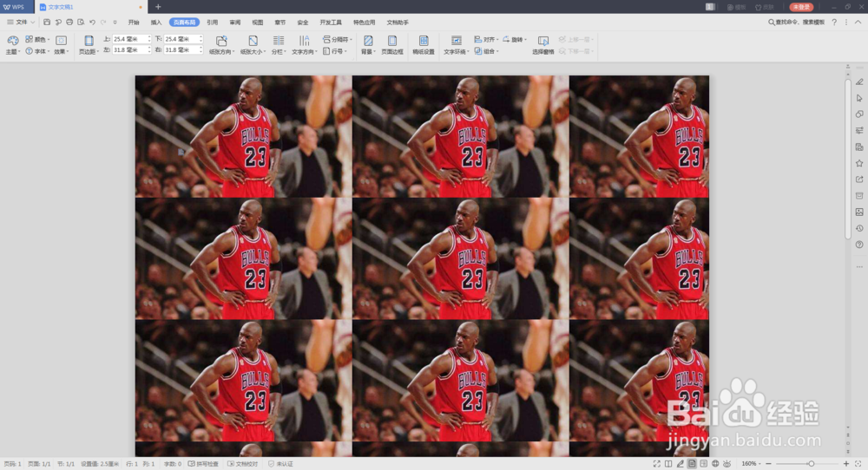Viewport: 868px width, 470px height.
Task: Open the 行号 line numbers dropdown
Action: (335, 51)
